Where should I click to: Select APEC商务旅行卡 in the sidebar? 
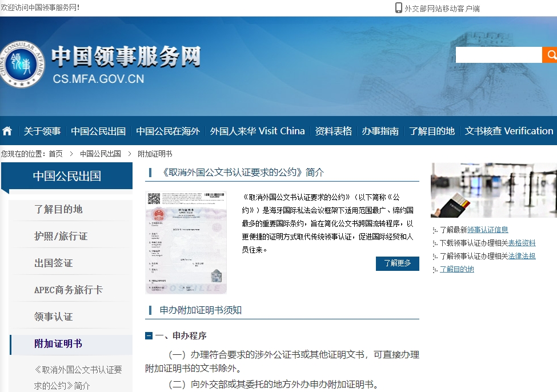(x=69, y=290)
